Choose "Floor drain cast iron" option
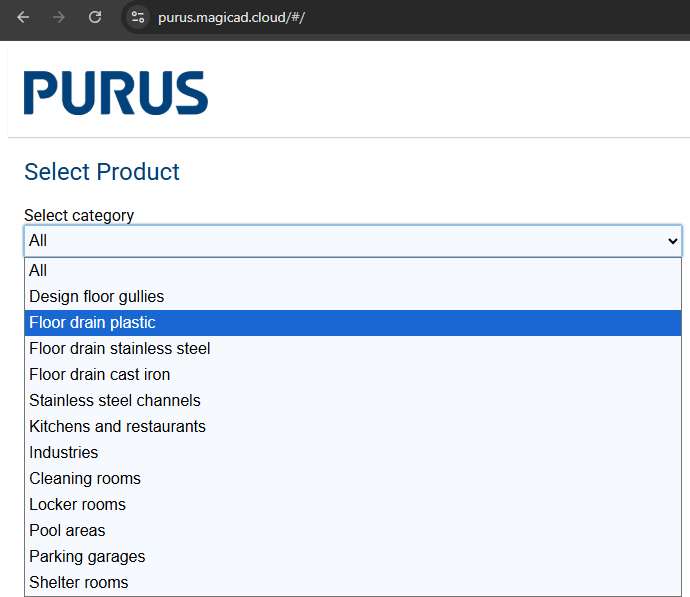The image size is (690, 597). tap(353, 374)
